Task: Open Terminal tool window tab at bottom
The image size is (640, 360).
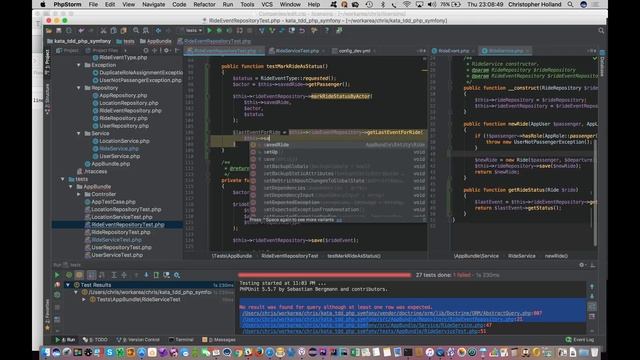Action: 181,340
